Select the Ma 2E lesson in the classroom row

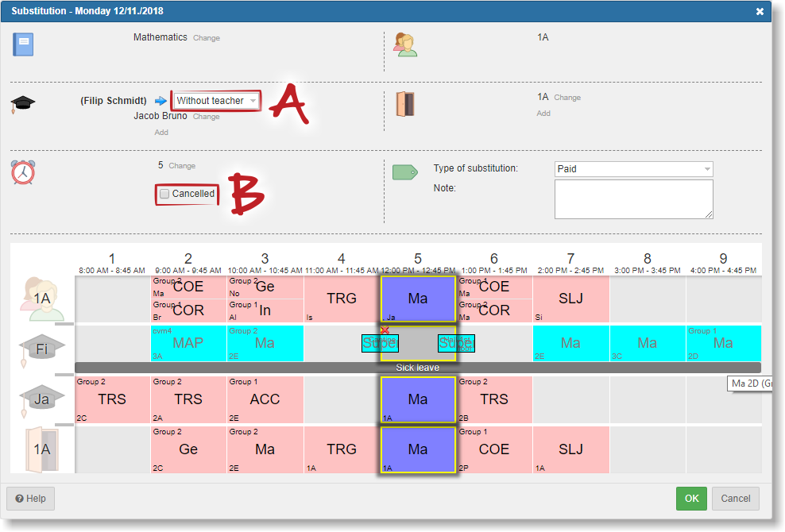click(265, 449)
